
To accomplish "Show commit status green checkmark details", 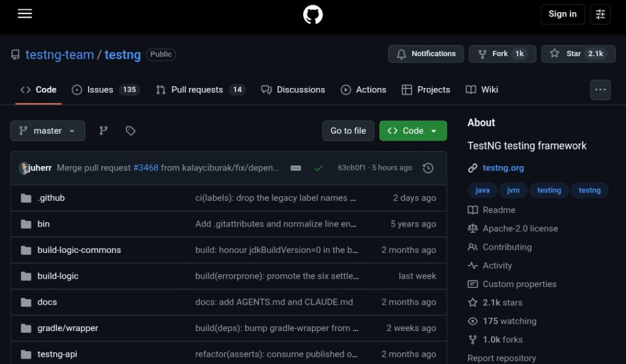I will tap(318, 168).
